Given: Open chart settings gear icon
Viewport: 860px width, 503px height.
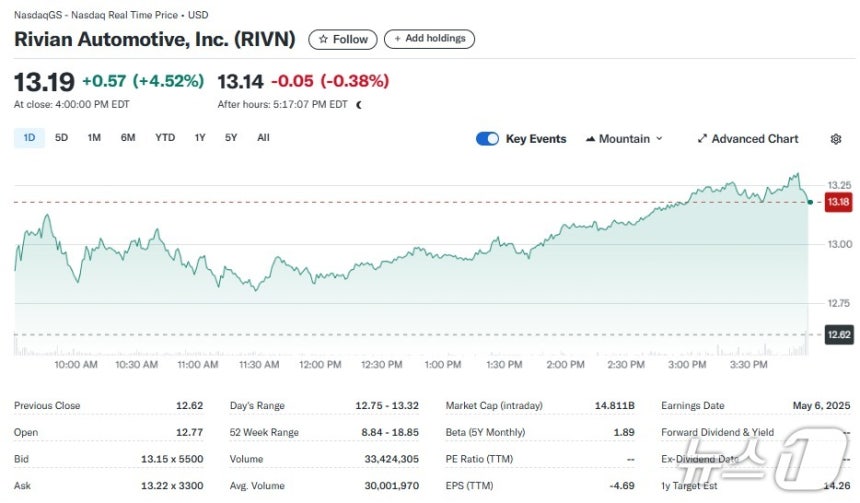Looking at the screenshot, I should (835, 139).
